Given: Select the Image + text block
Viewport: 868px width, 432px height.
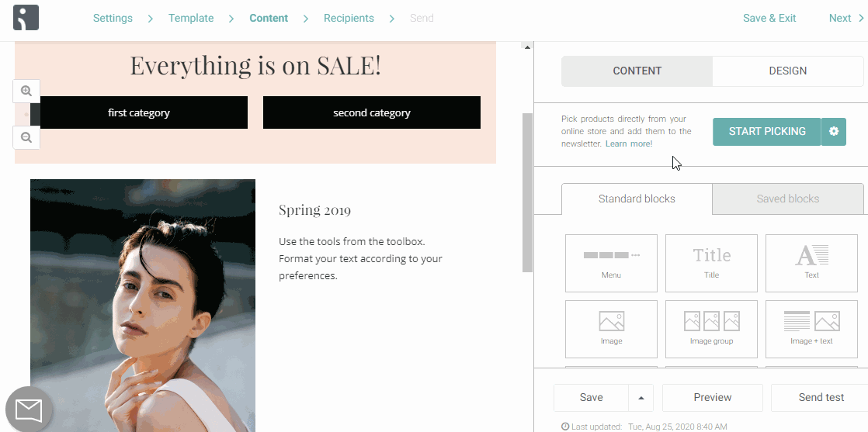Looking at the screenshot, I should pyautogui.click(x=811, y=329).
